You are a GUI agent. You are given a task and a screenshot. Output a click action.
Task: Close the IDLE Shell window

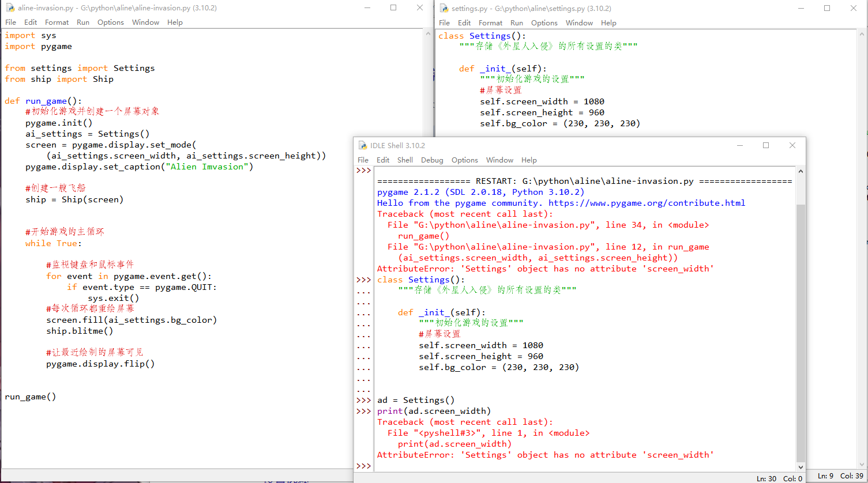(792, 145)
